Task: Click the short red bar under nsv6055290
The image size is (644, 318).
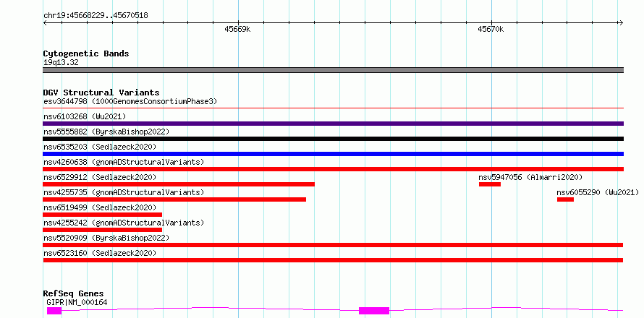Action: (565, 199)
